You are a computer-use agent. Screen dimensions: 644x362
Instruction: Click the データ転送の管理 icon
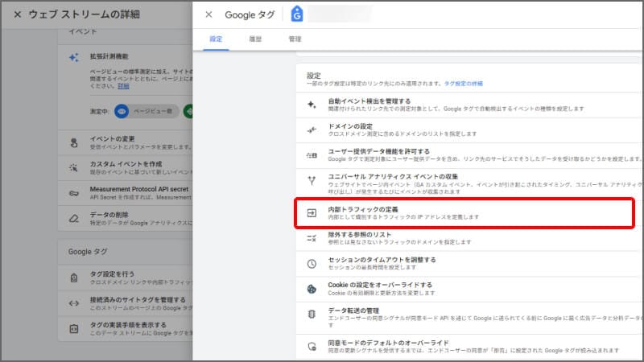pos(312,314)
